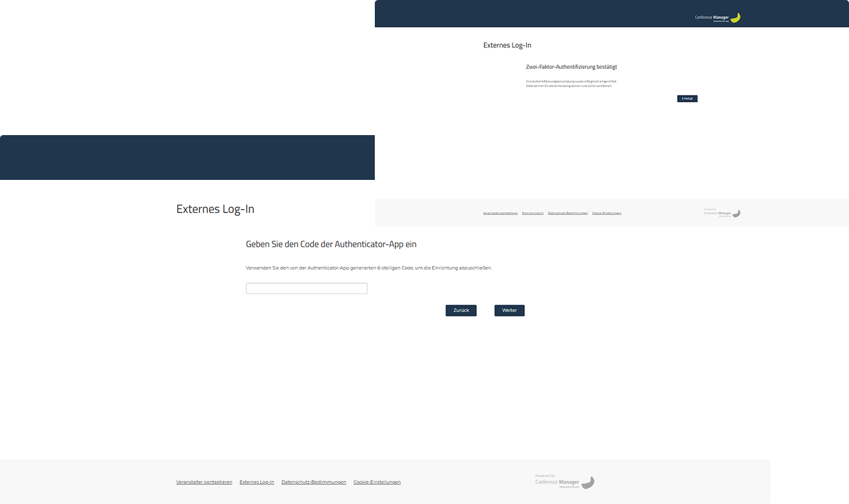Viewport: 849px width, 504px height.
Task: Click the "Verwenden Sie den von der Authenticator-App" instruction text
Action: point(369,268)
